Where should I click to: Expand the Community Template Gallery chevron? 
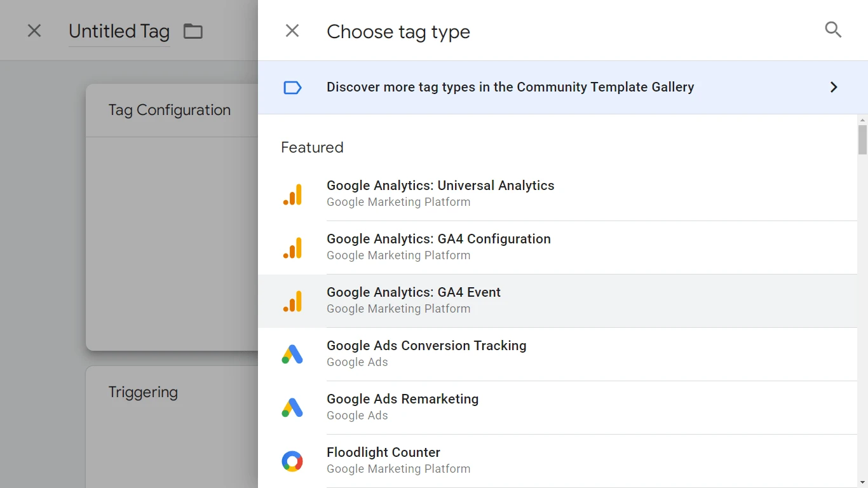pos(834,88)
